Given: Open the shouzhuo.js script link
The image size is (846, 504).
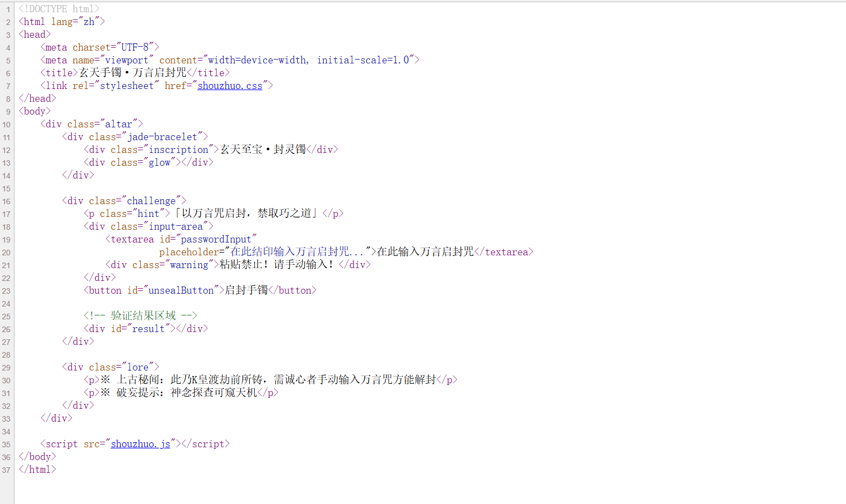Looking at the screenshot, I should [x=140, y=444].
